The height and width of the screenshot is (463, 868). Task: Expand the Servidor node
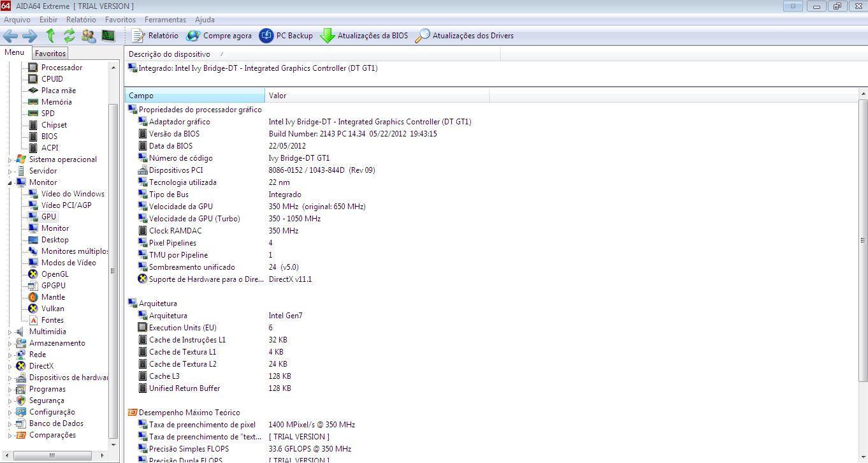[x=10, y=171]
